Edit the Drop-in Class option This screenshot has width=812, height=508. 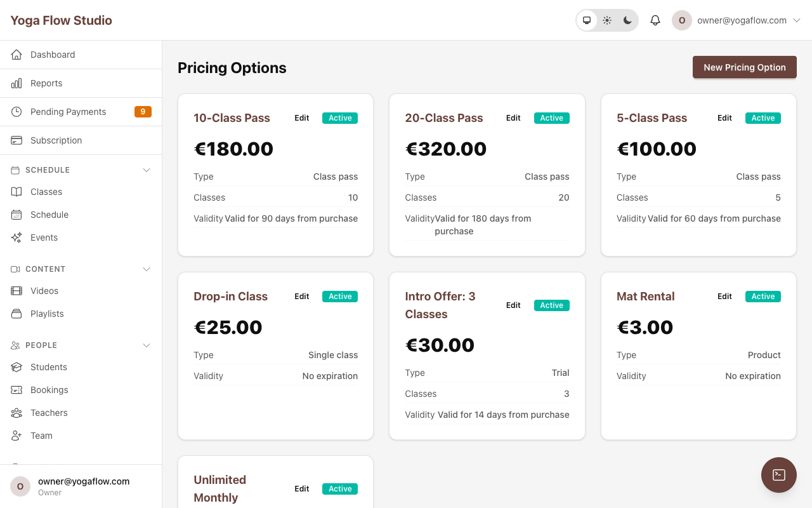pos(302,297)
